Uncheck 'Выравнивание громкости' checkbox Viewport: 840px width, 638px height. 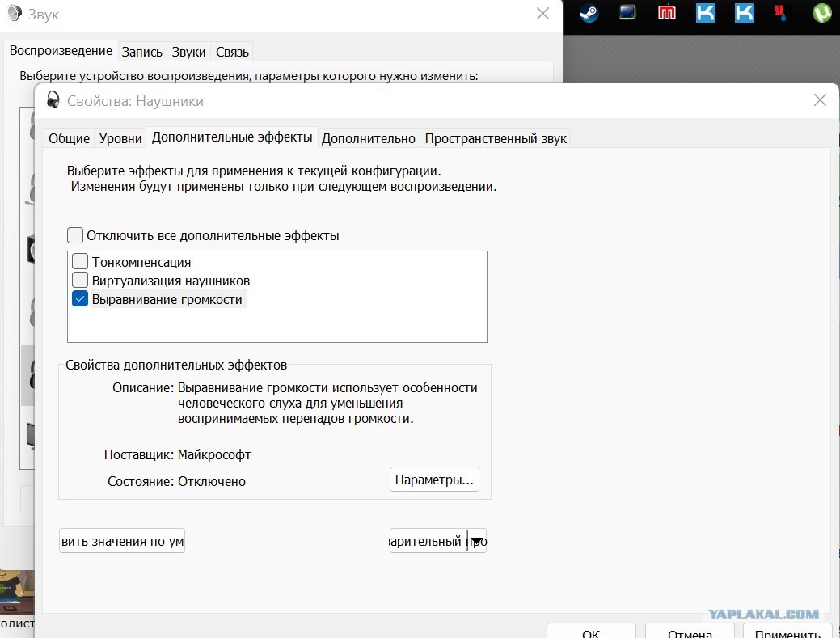click(80, 298)
